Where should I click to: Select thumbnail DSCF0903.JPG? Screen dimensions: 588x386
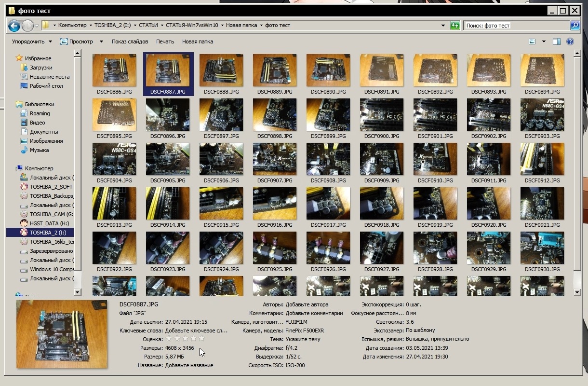542,119
